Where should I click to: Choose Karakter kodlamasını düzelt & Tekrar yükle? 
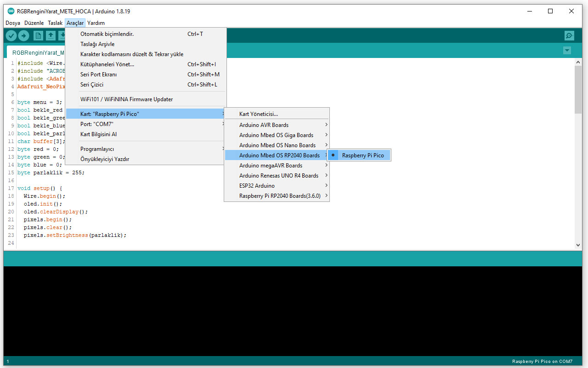[x=146, y=54]
